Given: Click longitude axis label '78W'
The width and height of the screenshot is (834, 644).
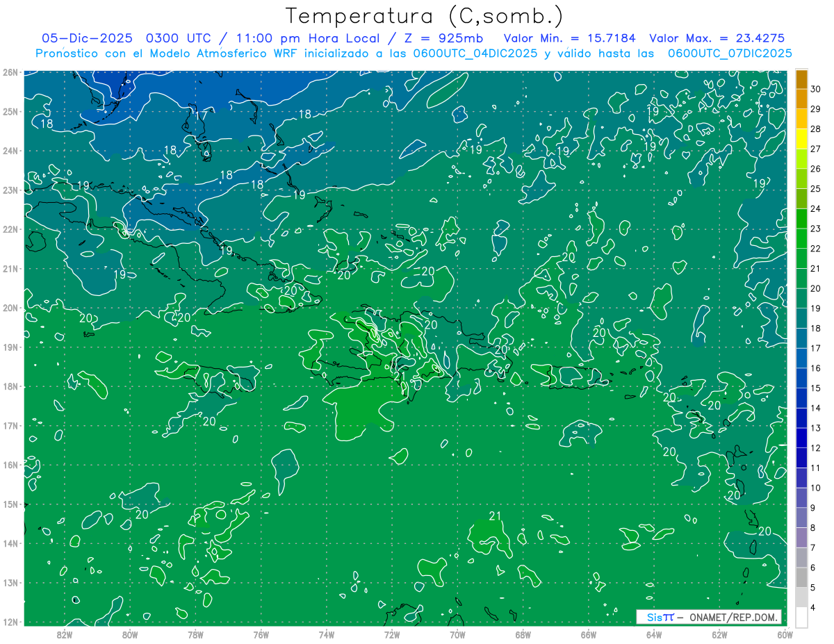Looking at the screenshot, I should click(x=195, y=634).
